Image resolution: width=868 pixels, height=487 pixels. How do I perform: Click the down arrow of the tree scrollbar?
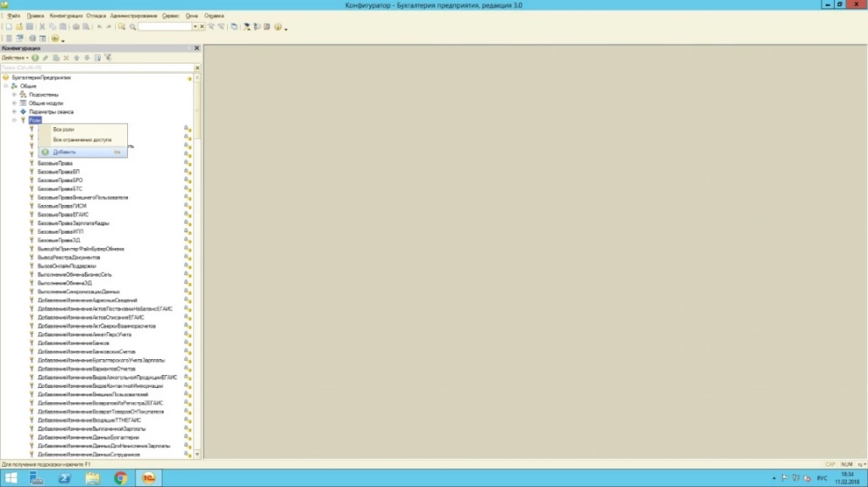(197, 454)
